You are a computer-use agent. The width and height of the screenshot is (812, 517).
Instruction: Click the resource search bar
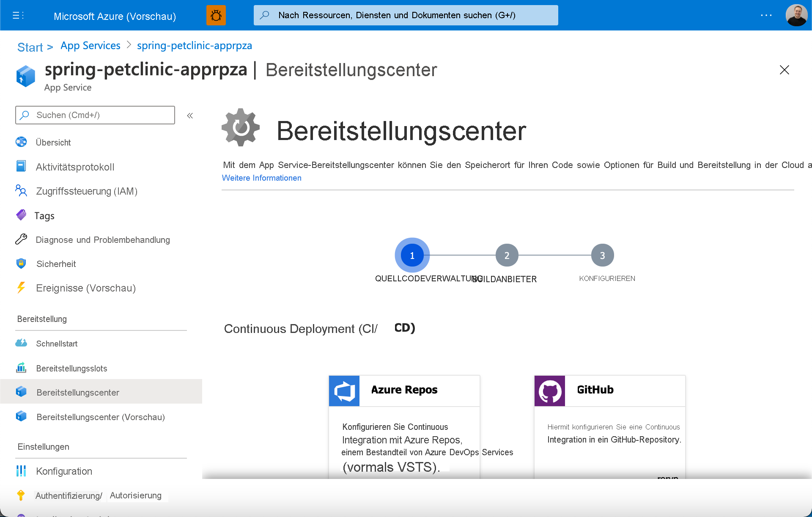405,15
